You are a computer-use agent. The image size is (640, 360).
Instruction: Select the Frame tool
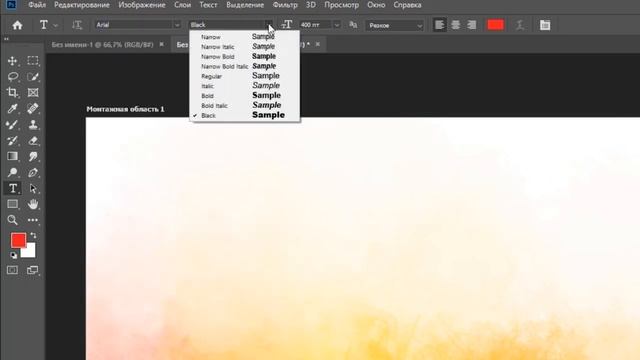[x=33, y=93]
